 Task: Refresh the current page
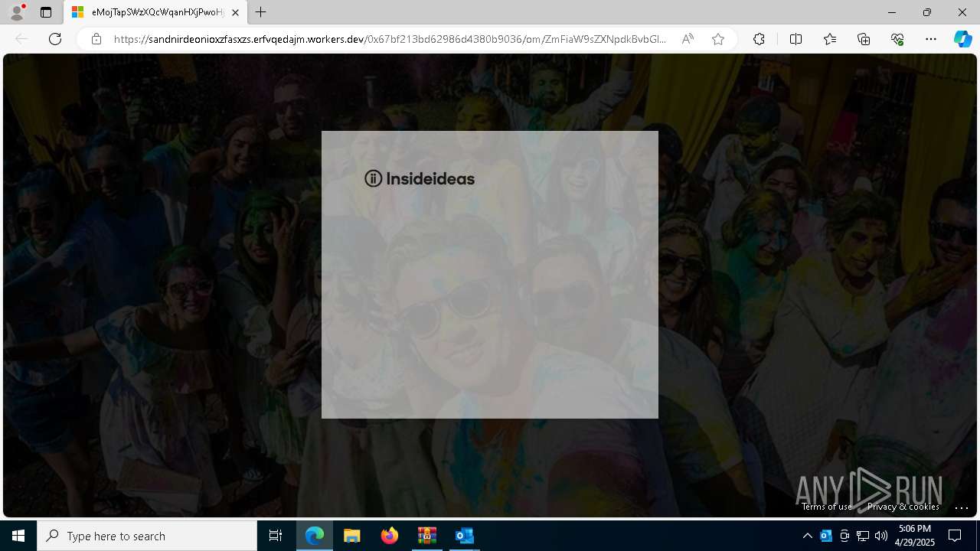(55, 39)
